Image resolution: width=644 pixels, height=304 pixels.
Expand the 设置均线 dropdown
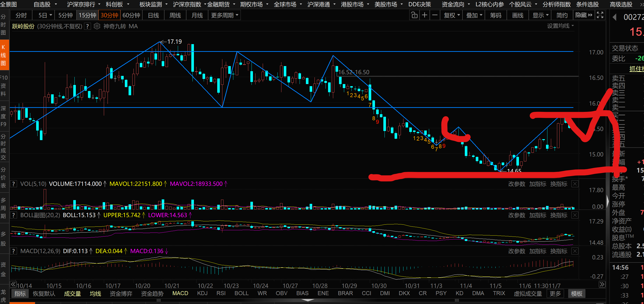tap(560, 26)
